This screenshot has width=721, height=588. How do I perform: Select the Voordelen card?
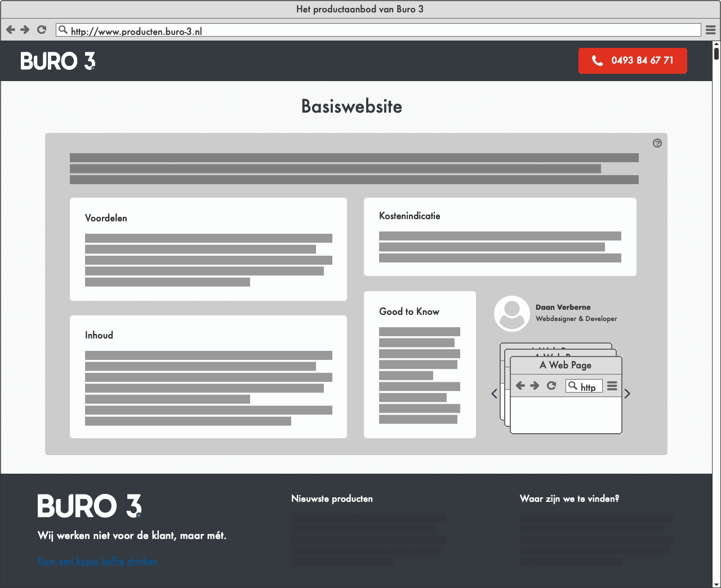coord(208,249)
